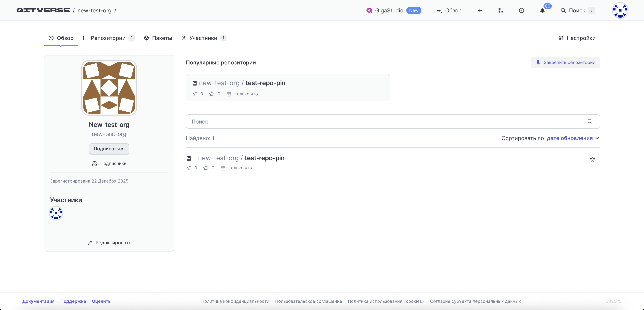Click the organization avatar image
The height and width of the screenshot is (310, 644).
(x=109, y=88)
